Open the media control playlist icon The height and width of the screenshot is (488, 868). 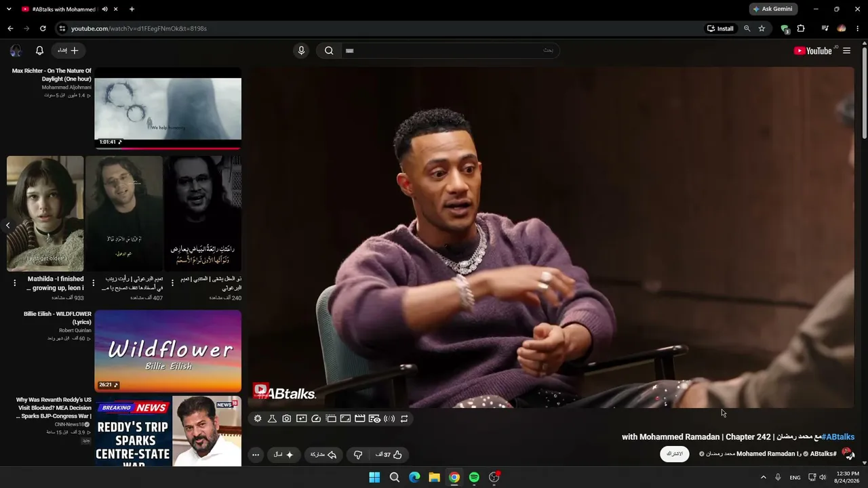pos(825,28)
